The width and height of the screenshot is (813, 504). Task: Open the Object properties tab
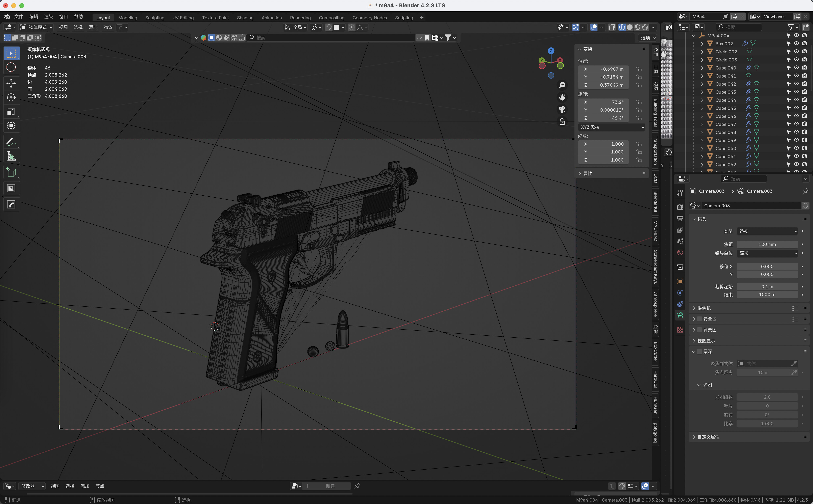(x=680, y=281)
